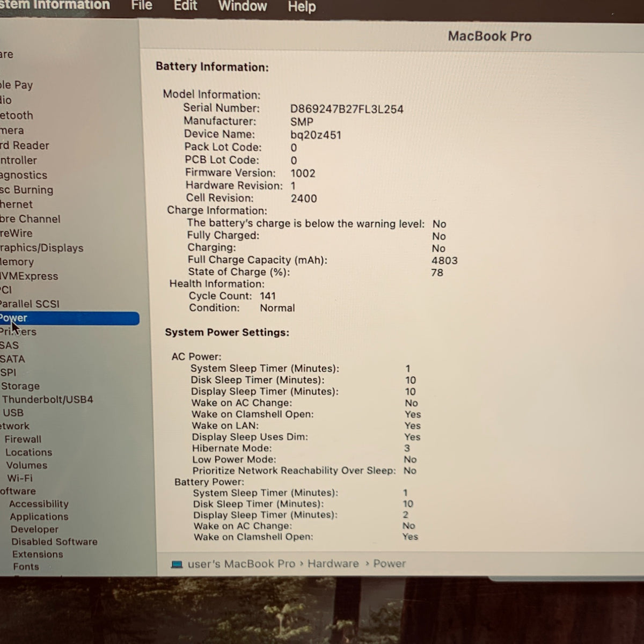Select Disabled Software in the sidebar
Image resolution: width=644 pixels, height=644 pixels.
pos(55,542)
